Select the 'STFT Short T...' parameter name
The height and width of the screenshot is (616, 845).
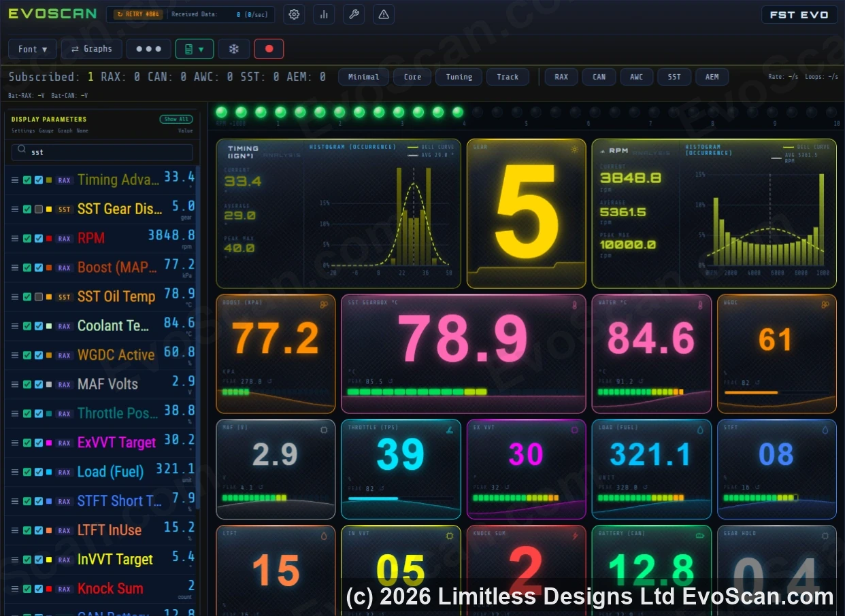tap(120, 501)
